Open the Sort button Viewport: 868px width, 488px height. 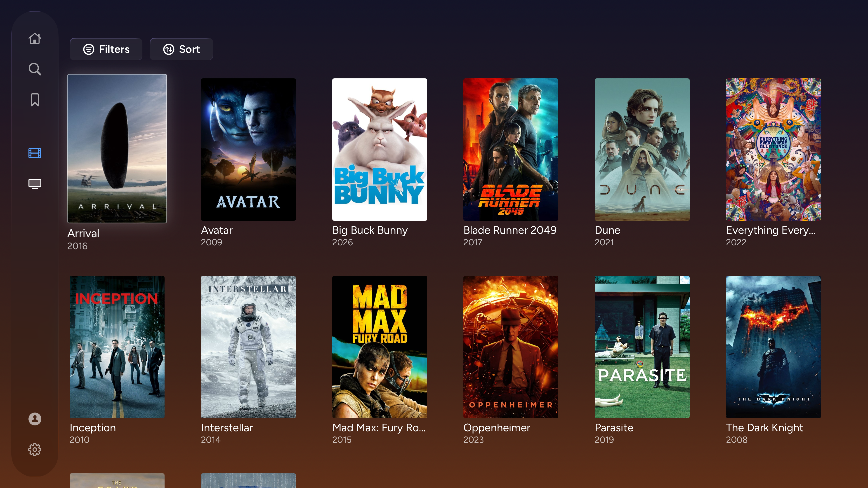181,49
